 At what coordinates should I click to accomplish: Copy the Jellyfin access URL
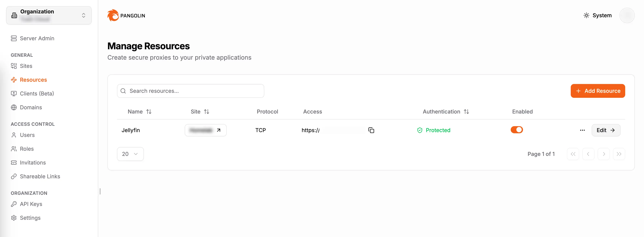pos(371,130)
